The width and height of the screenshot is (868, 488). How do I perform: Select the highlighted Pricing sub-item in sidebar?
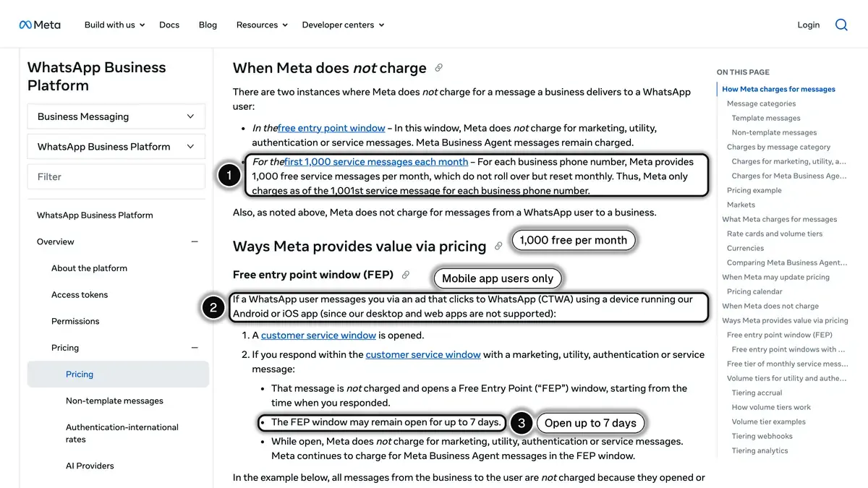pos(118,374)
